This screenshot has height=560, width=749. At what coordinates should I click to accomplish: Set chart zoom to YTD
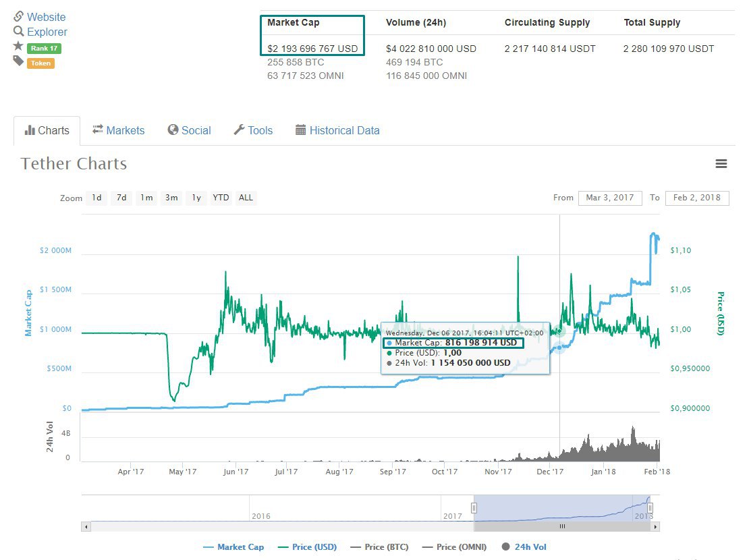pyautogui.click(x=221, y=198)
